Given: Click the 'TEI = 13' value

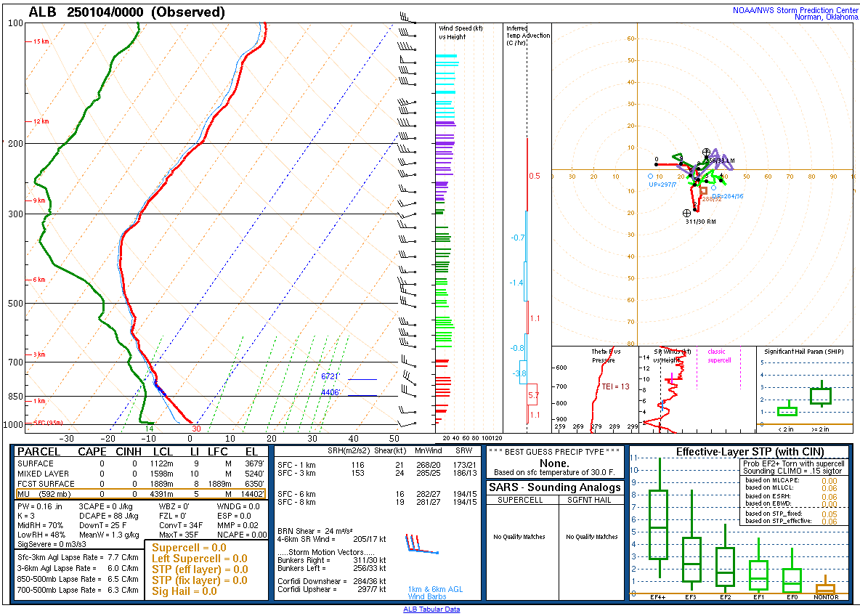Looking at the screenshot, I should tap(615, 386).
